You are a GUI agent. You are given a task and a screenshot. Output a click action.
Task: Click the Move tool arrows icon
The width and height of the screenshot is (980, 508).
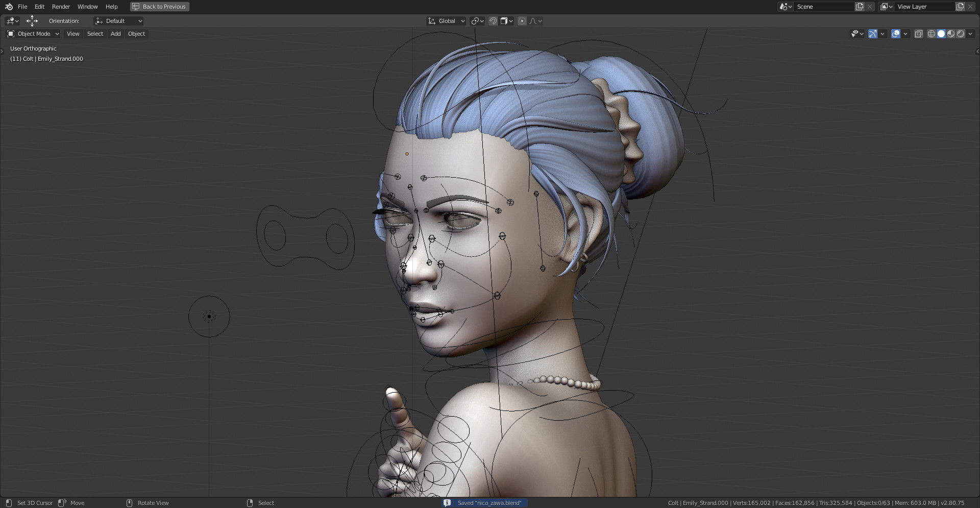click(x=32, y=21)
